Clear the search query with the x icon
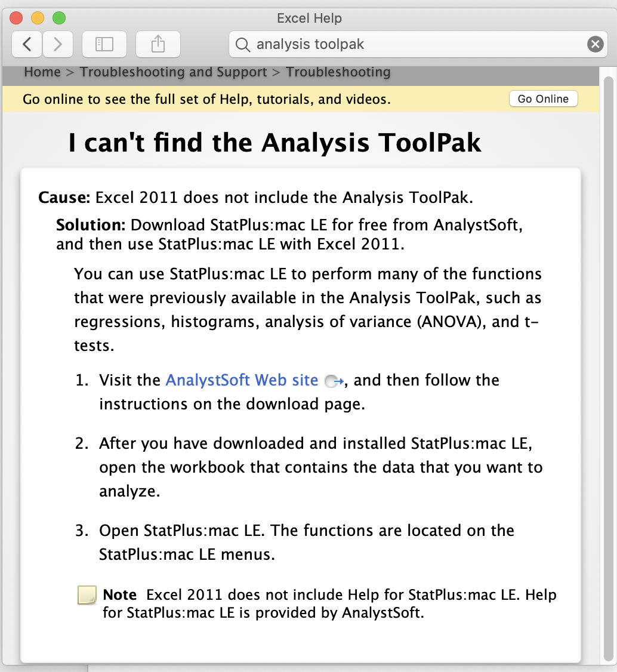This screenshot has width=617, height=672. 595,44
